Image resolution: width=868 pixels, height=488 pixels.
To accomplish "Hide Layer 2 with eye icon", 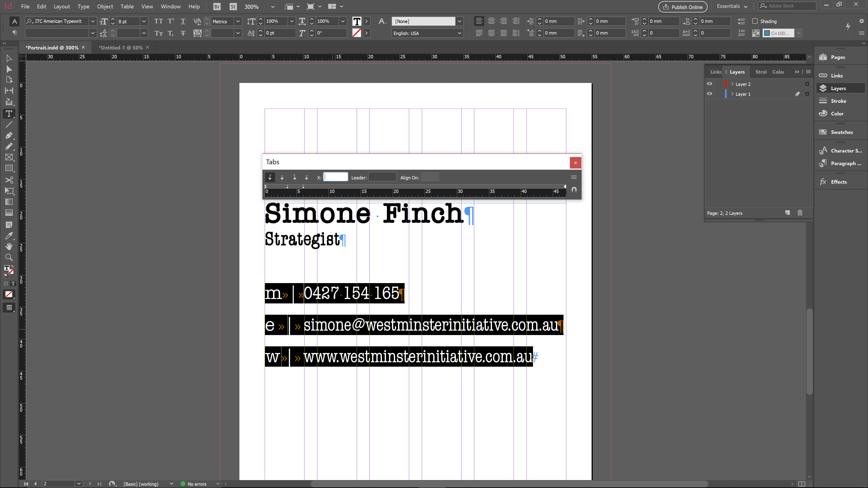I will tap(709, 84).
